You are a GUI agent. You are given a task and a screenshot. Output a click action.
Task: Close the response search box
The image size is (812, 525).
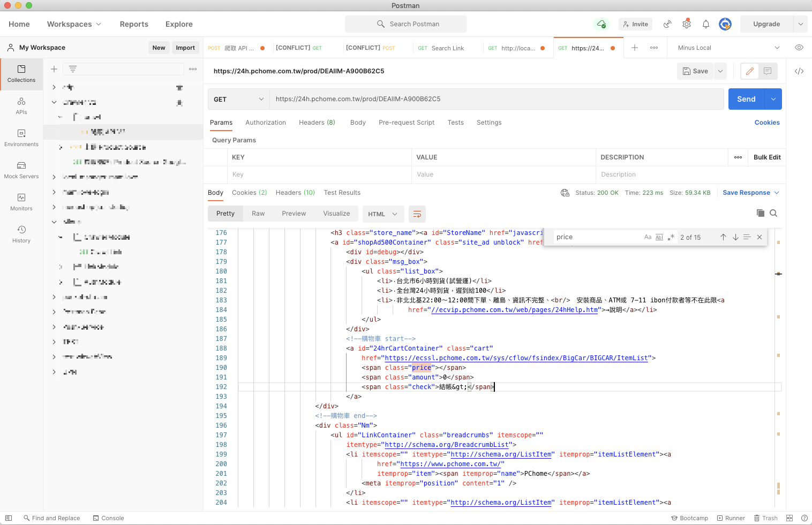coord(760,237)
